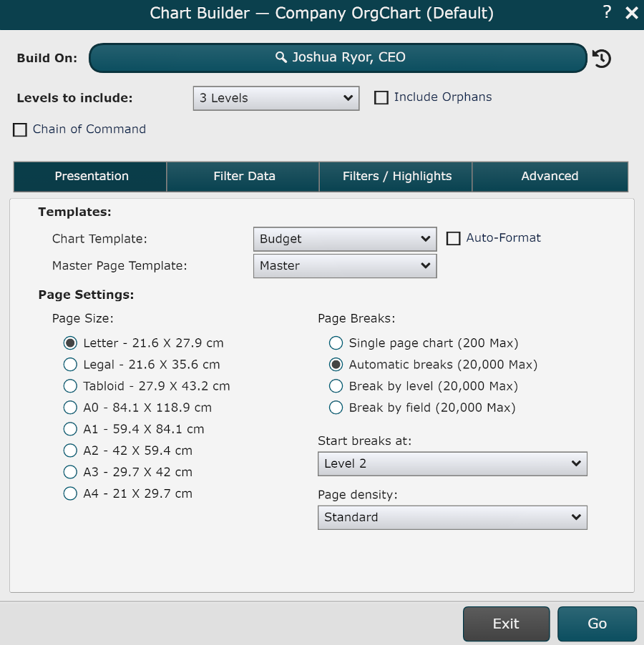The width and height of the screenshot is (644, 645).
Task: Open the Master Page Template dropdown
Action: tap(344, 266)
